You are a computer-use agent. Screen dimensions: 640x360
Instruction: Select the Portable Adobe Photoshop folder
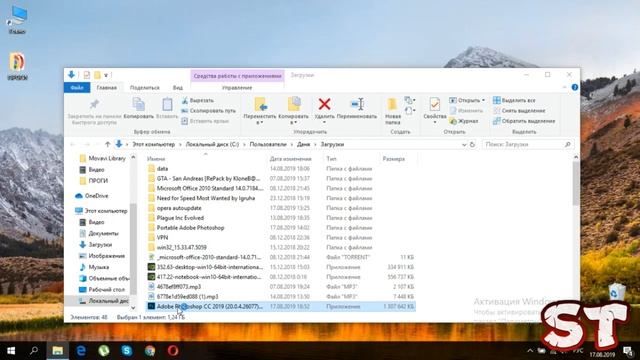click(x=280, y=228)
